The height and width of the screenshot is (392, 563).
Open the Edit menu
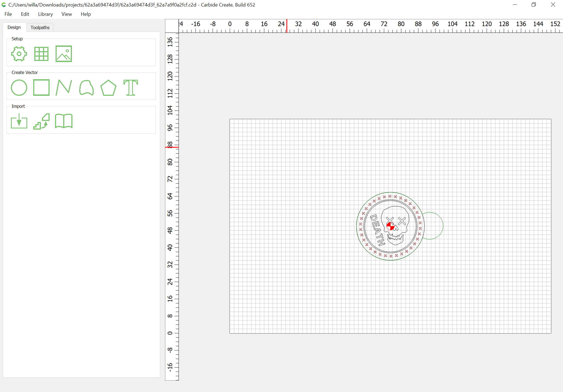[x=25, y=14]
